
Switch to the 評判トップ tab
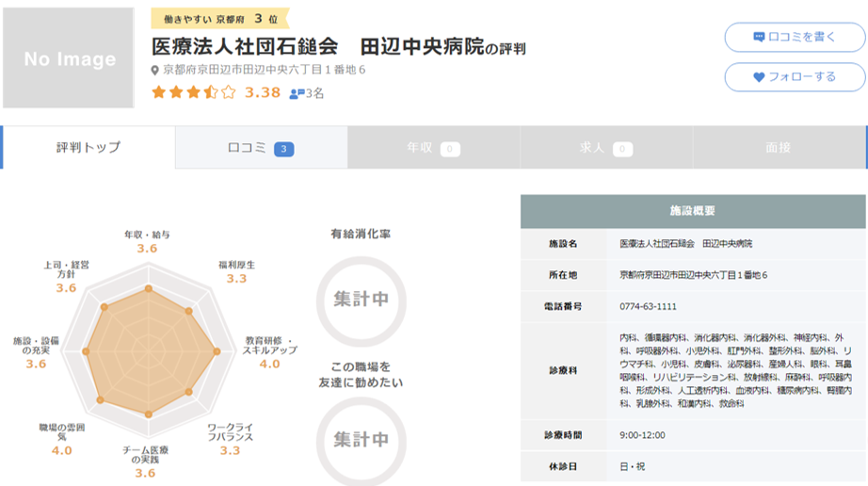pyautogui.click(x=88, y=148)
